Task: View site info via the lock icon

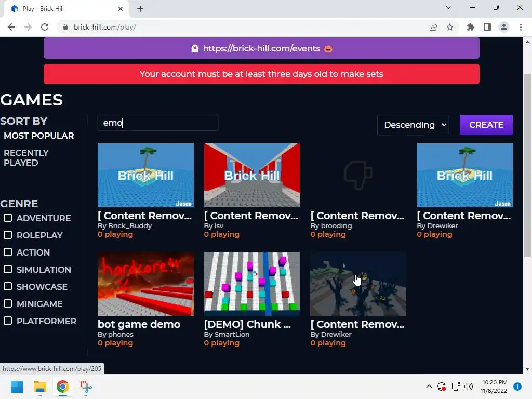Action: click(65, 27)
